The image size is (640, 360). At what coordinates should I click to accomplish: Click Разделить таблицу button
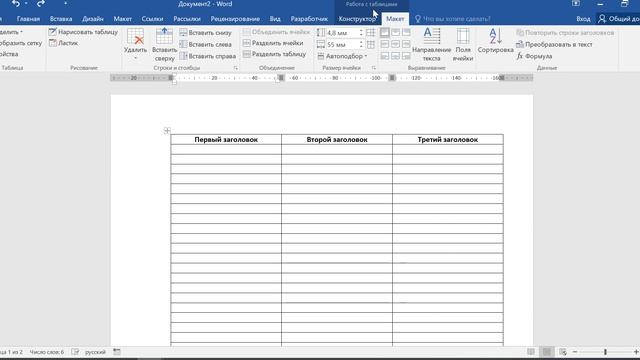coord(274,54)
